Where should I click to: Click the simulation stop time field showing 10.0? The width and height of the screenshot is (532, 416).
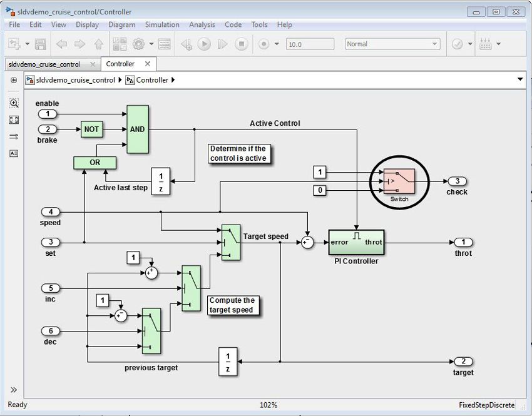pyautogui.click(x=310, y=44)
